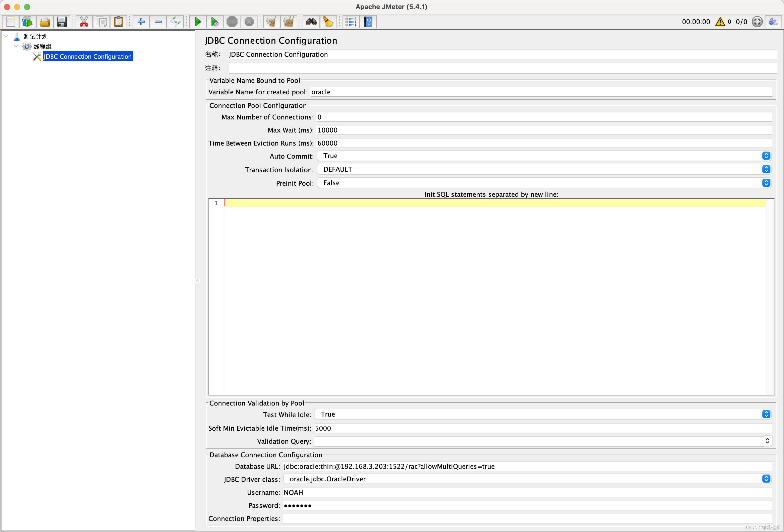Click the Reset Search icon
Viewport: 784px width, 532px height.
(328, 22)
